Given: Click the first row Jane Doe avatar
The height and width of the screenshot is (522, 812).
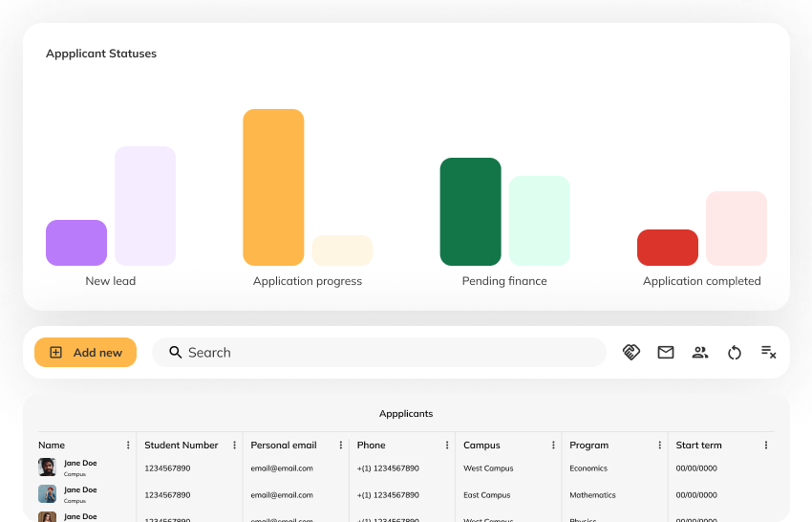Looking at the screenshot, I should 47,468.
